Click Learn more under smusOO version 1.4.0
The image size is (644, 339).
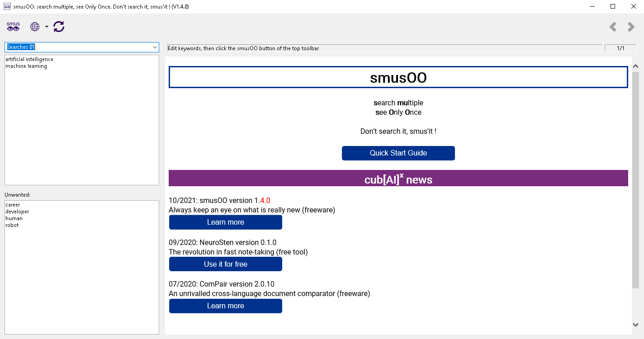click(226, 222)
